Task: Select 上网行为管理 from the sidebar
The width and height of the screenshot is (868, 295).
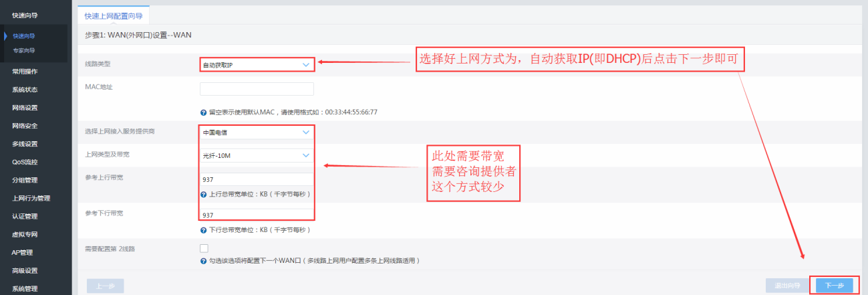Action: pos(31,198)
